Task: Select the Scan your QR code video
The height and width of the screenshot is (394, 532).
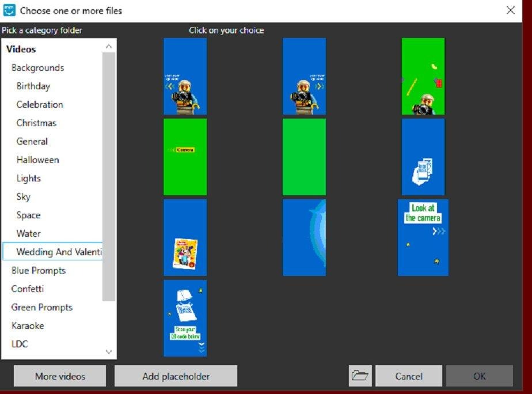Action: pos(185,319)
